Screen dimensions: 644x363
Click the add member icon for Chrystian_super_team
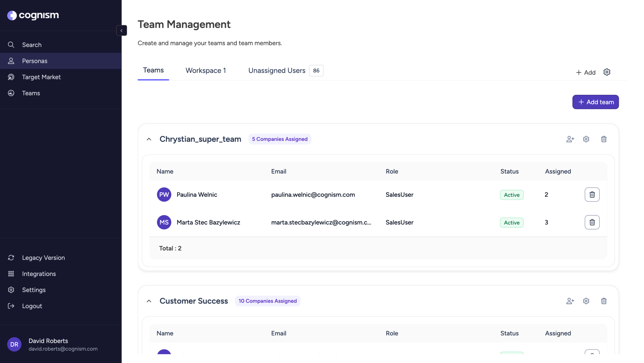[x=570, y=139]
